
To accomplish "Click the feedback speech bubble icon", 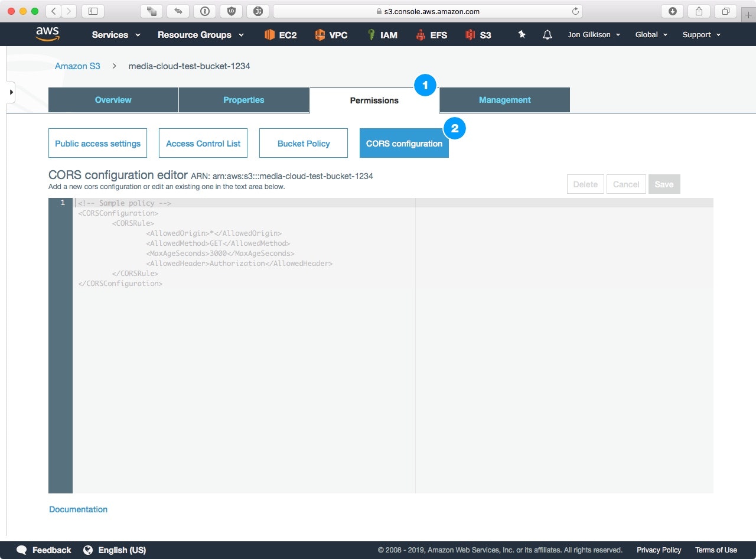I will [x=21, y=550].
